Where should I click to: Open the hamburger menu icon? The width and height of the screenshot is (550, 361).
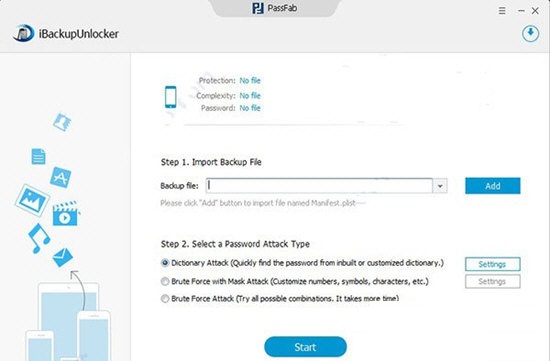(502, 11)
